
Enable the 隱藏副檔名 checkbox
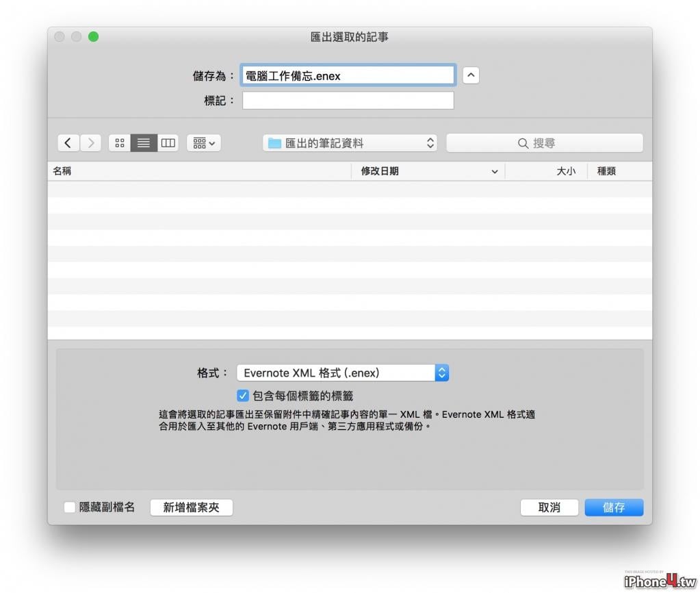[70, 507]
